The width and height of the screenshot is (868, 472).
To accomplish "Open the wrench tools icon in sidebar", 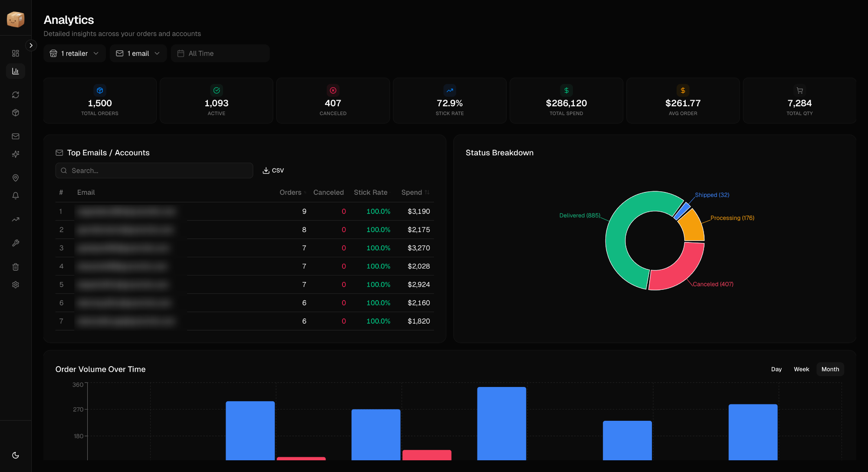I will pyautogui.click(x=16, y=243).
